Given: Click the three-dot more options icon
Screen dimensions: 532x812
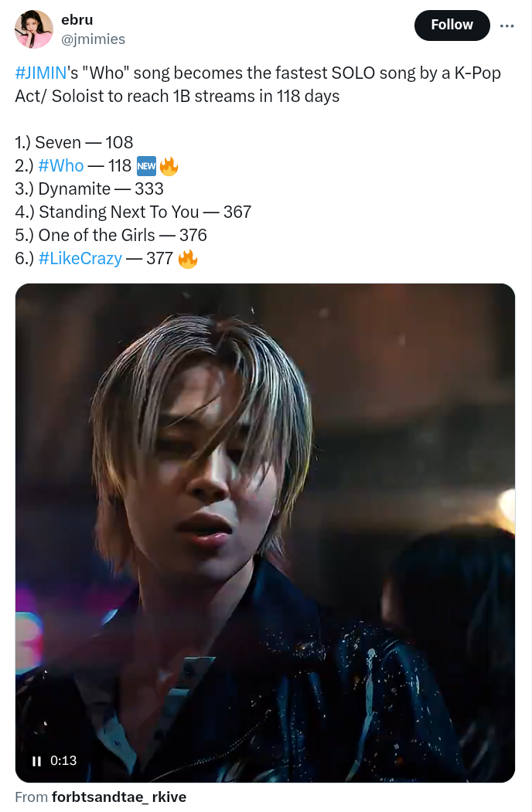Looking at the screenshot, I should [x=507, y=25].
